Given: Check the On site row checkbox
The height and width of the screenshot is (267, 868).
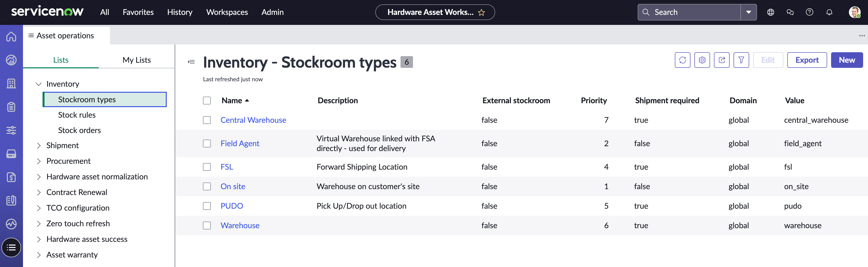Looking at the screenshot, I should pyautogui.click(x=207, y=187).
